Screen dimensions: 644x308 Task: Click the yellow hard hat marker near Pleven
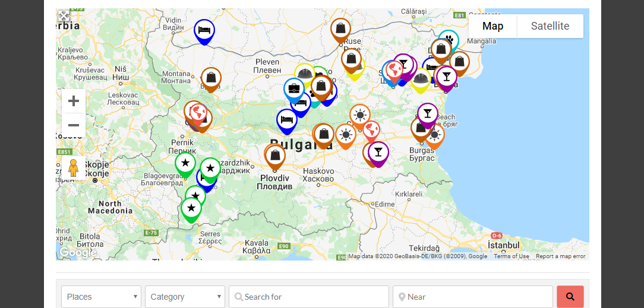tap(304, 72)
